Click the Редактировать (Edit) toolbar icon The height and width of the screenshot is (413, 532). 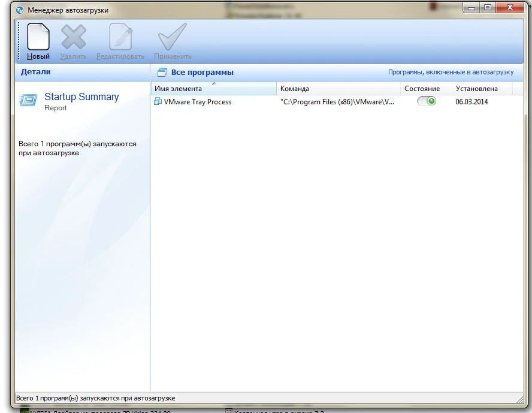[120, 37]
